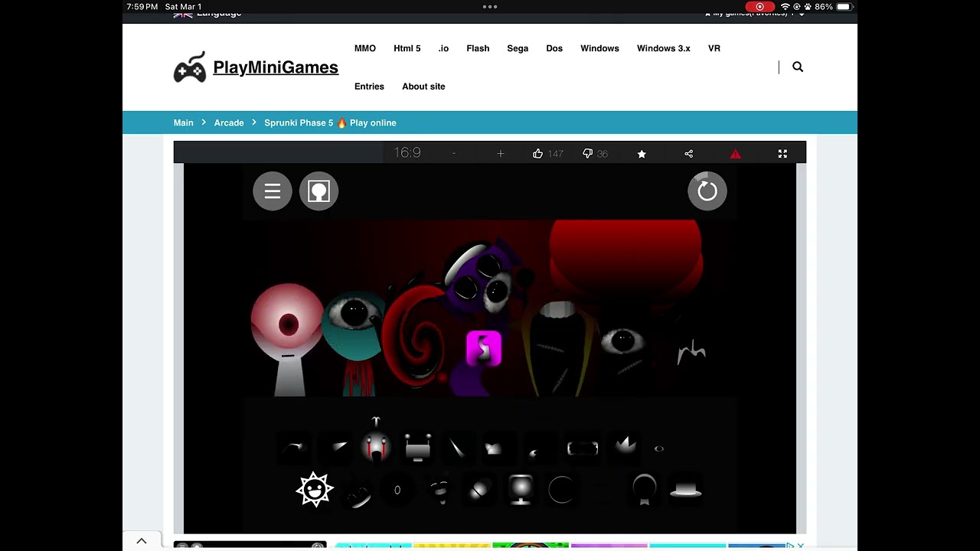Select the top hat sound icon
Image resolution: width=980 pixels, height=551 pixels.
pos(686,490)
